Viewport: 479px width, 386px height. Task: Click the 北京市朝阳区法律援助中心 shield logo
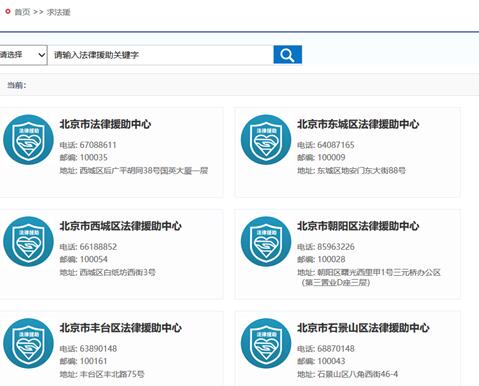point(266,241)
